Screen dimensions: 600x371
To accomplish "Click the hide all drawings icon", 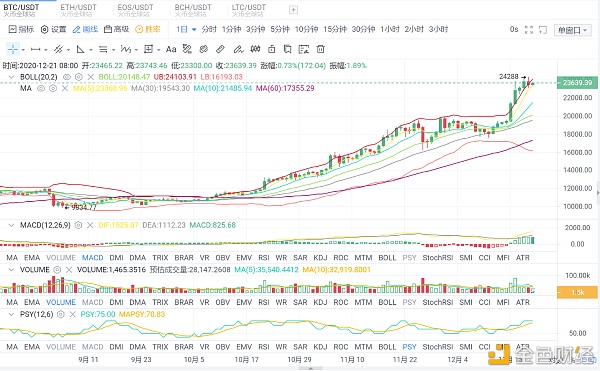I will [x=304, y=49].
